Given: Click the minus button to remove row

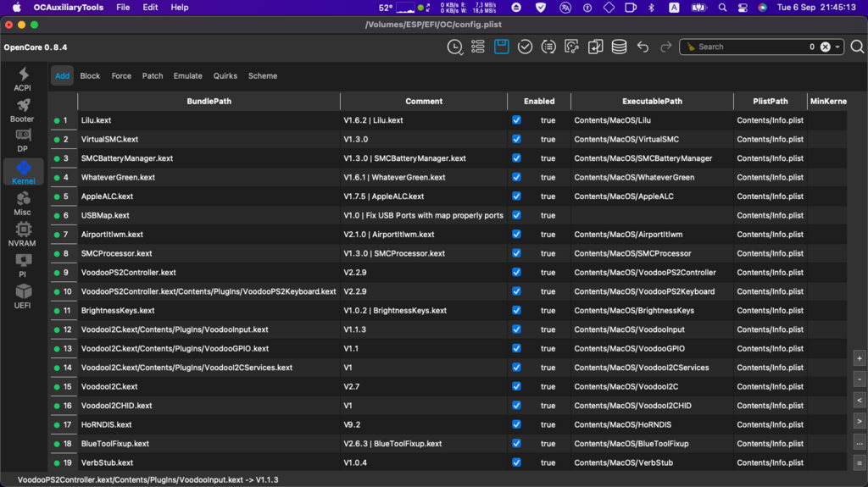Looking at the screenshot, I should [860, 379].
